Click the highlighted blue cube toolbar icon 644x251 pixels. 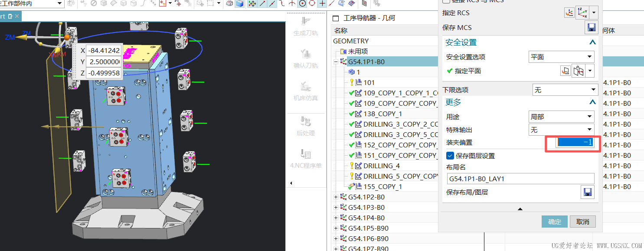pos(239,4)
